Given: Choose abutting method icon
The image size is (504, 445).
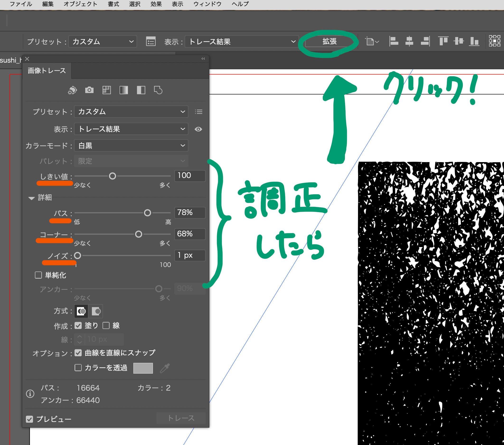Looking at the screenshot, I should [81, 311].
